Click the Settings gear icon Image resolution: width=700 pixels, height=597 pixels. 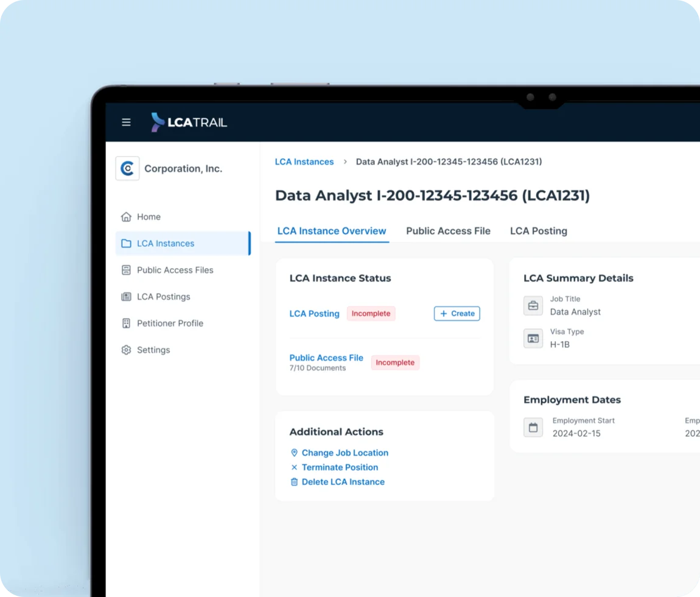pos(127,350)
